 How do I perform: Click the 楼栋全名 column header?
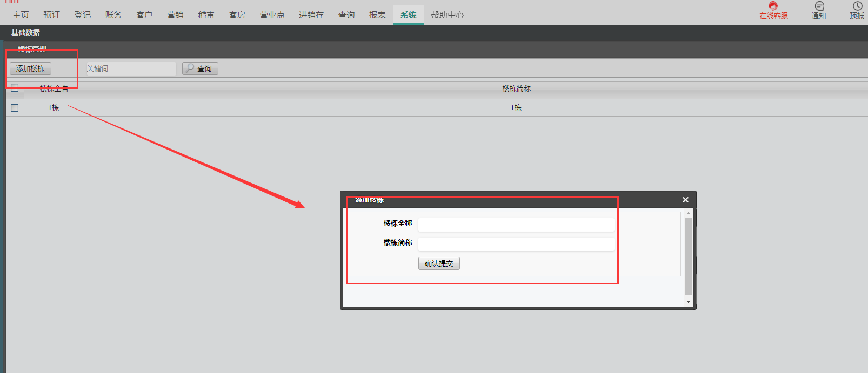coord(54,89)
